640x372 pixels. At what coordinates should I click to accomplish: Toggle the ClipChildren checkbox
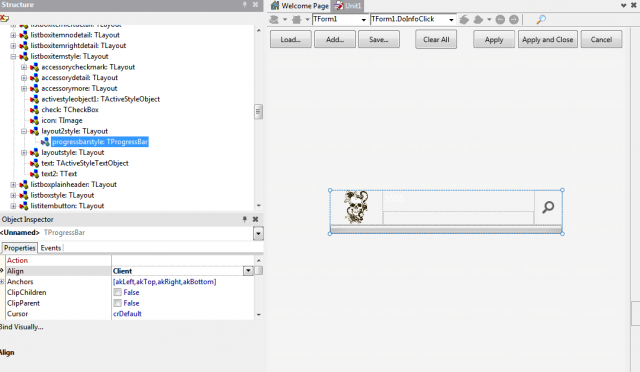click(x=118, y=292)
